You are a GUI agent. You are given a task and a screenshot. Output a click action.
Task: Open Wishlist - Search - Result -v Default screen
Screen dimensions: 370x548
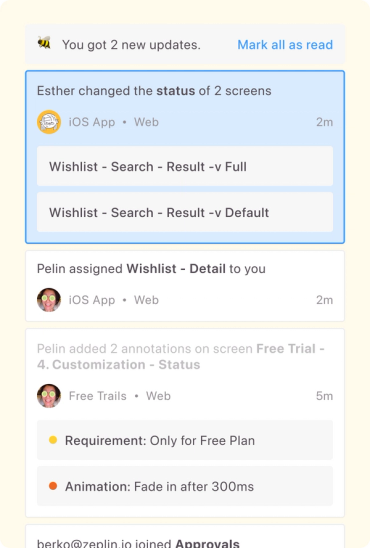(185, 212)
